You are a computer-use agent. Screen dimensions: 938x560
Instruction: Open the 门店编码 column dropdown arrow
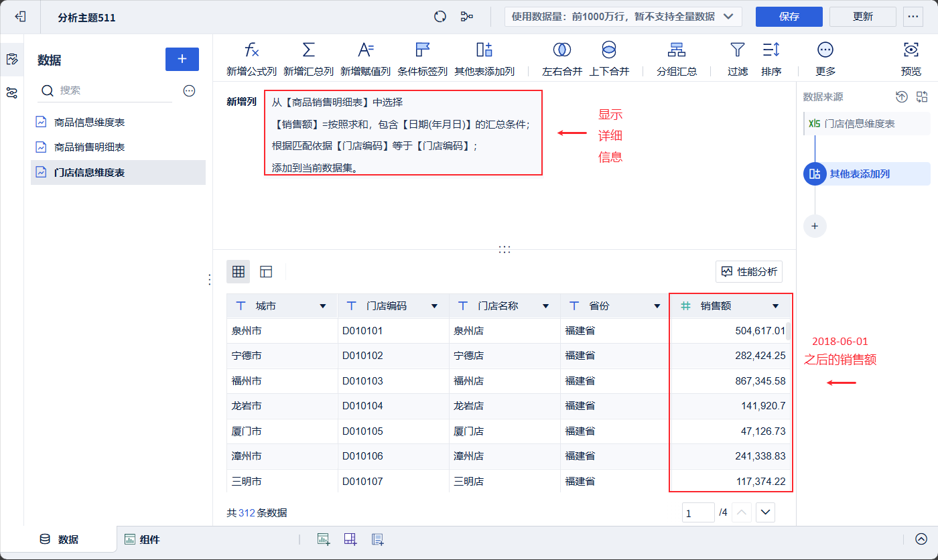[x=434, y=306]
